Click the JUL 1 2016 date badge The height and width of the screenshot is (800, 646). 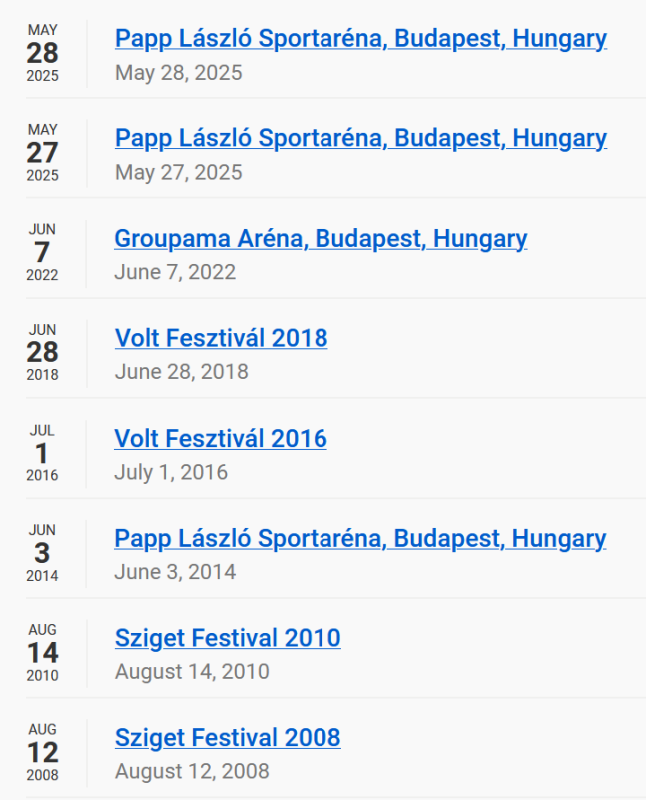tap(42, 453)
